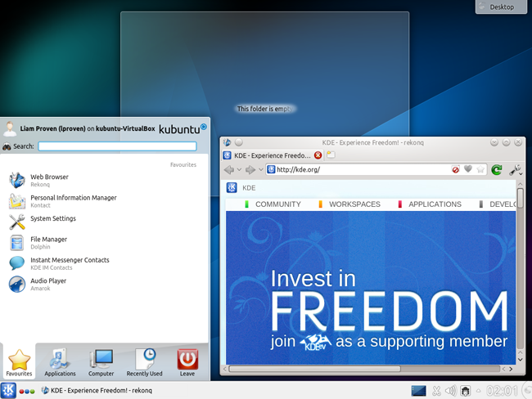The image size is (532, 399).
Task: Open the Leave tab
Action: point(187,362)
